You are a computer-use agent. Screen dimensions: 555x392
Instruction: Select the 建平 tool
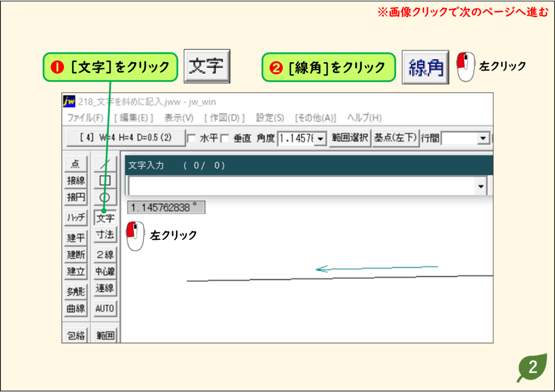point(76,238)
